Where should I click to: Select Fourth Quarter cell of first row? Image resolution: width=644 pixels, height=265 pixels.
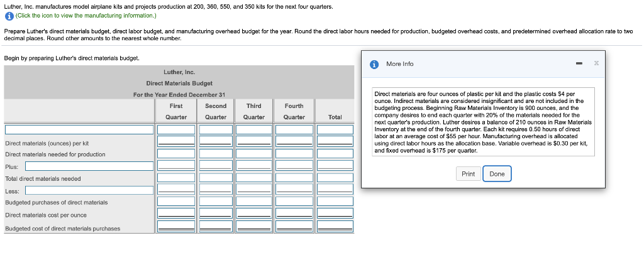[294, 129]
